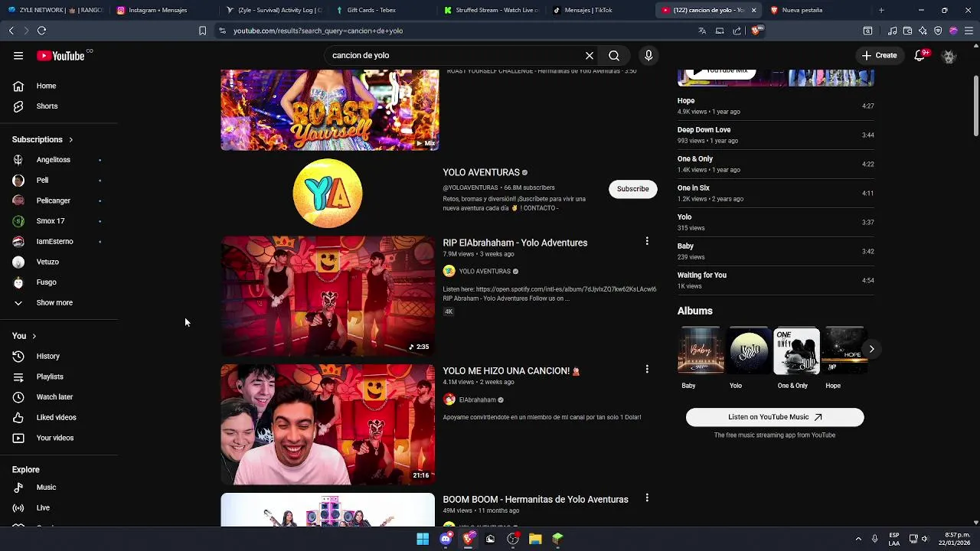Clear the search box with the X
980x551 pixels.
point(590,55)
